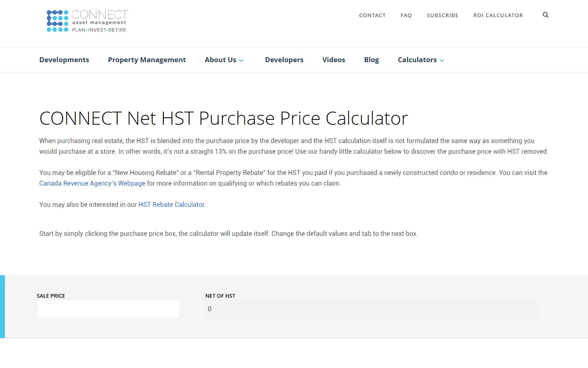Go to the Developers page
This screenshot has height=368, width=588.
coord(284,60)
